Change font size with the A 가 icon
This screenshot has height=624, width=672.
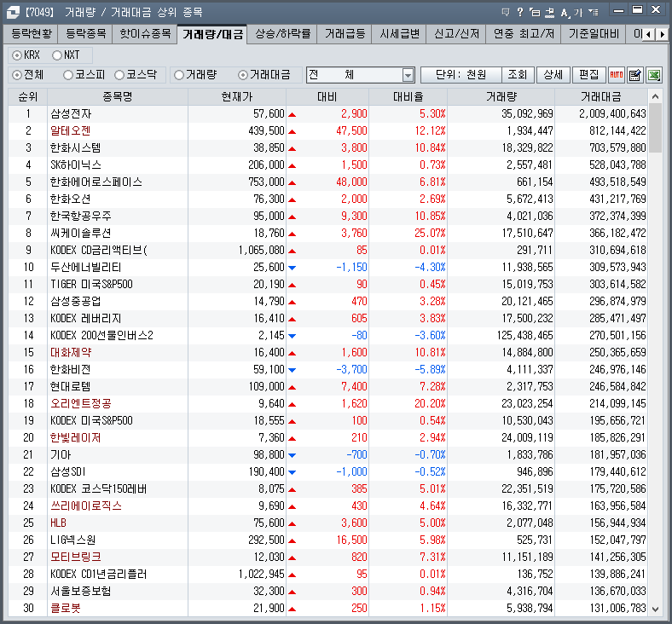pos(571,13)
